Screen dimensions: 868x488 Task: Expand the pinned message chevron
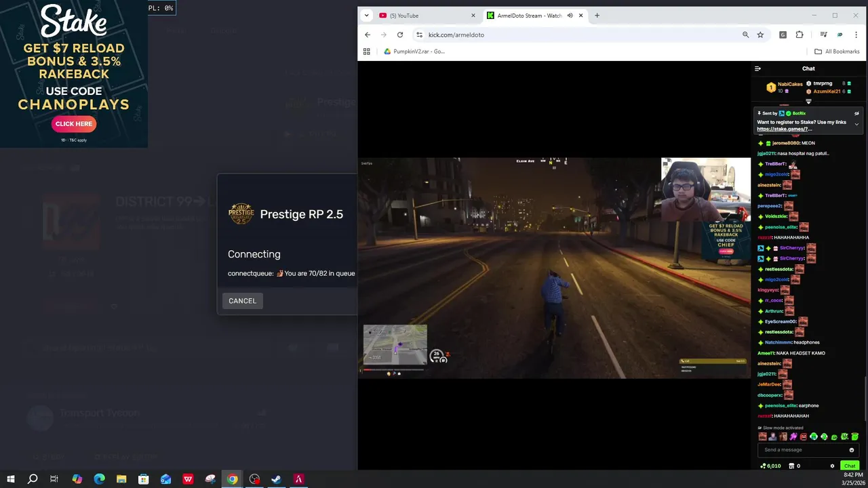(856, 124)
